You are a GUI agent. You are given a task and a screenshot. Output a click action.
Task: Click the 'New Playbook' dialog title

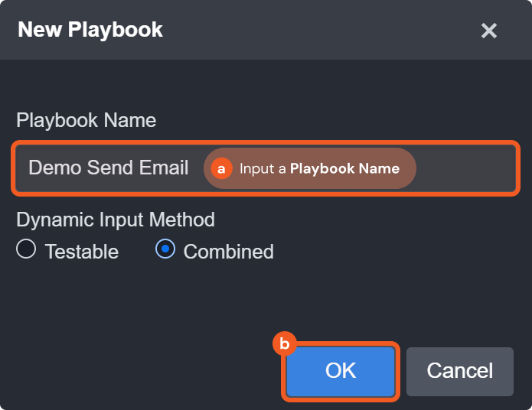(90, 30)
